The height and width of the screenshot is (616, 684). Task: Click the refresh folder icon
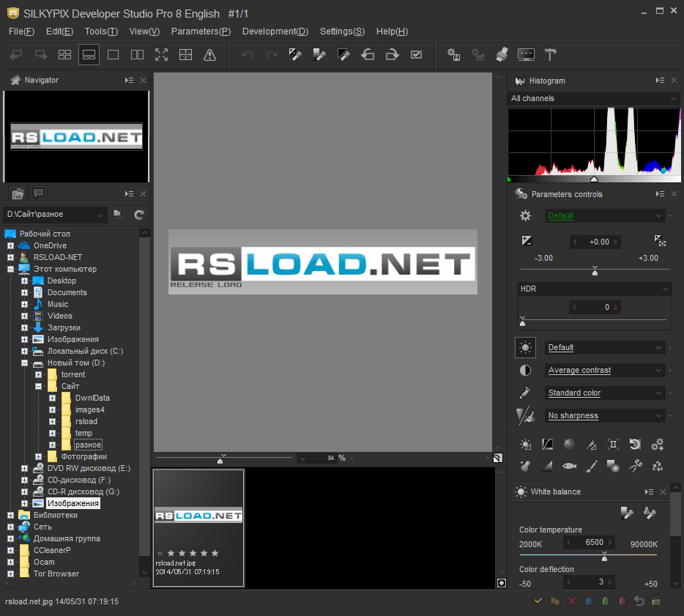tap(138, 215)
